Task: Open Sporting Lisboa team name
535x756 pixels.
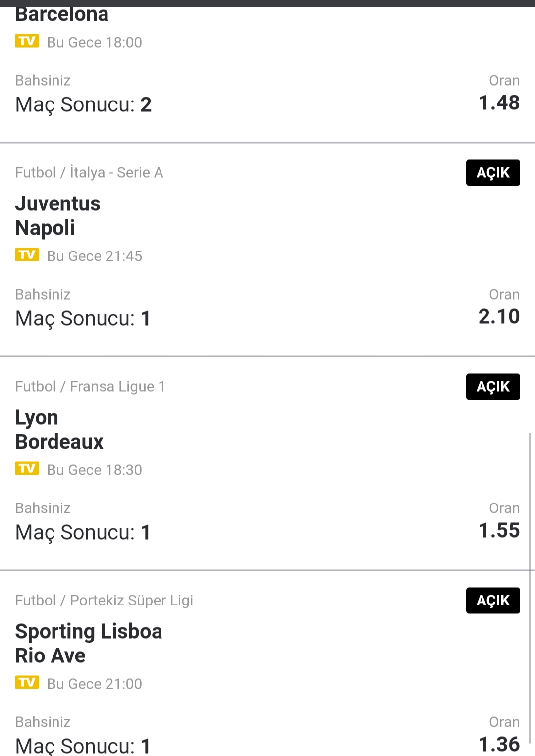Action: pyautogui.click(x=89, y=632)
